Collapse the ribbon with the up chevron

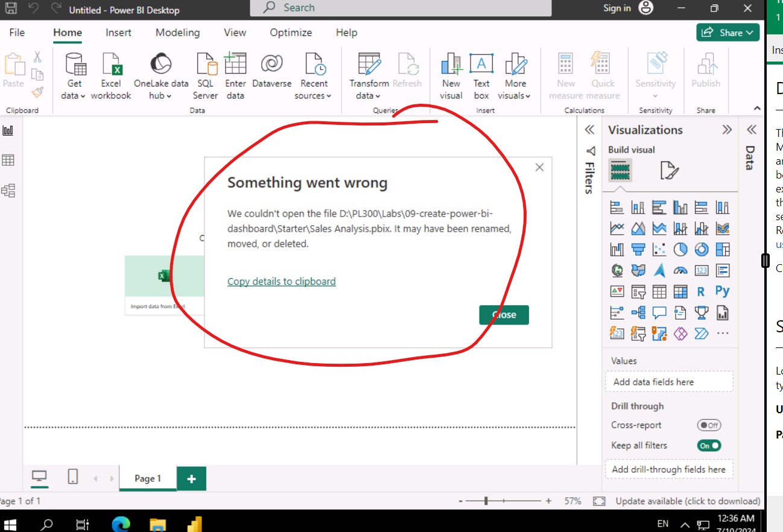pos(758,108)
